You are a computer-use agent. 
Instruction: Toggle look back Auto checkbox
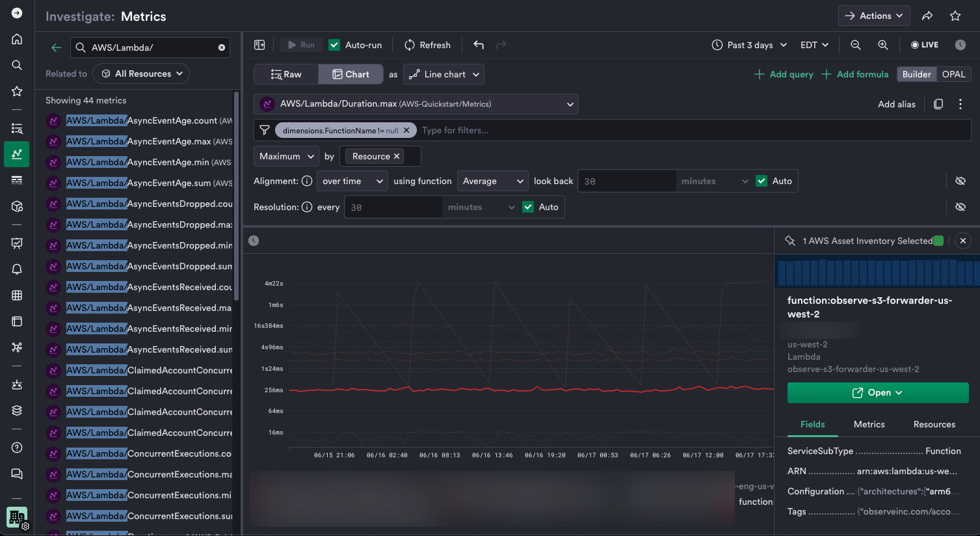pos(761,181)
